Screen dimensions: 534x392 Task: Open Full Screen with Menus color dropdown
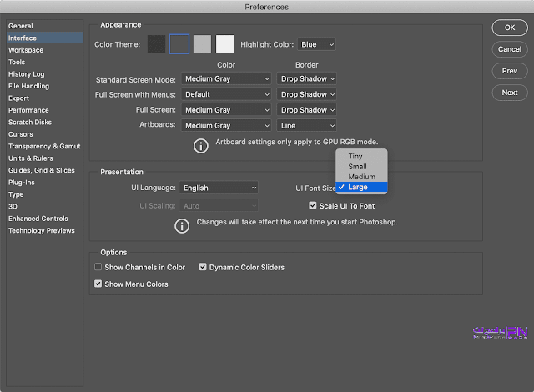pos(226,94)
